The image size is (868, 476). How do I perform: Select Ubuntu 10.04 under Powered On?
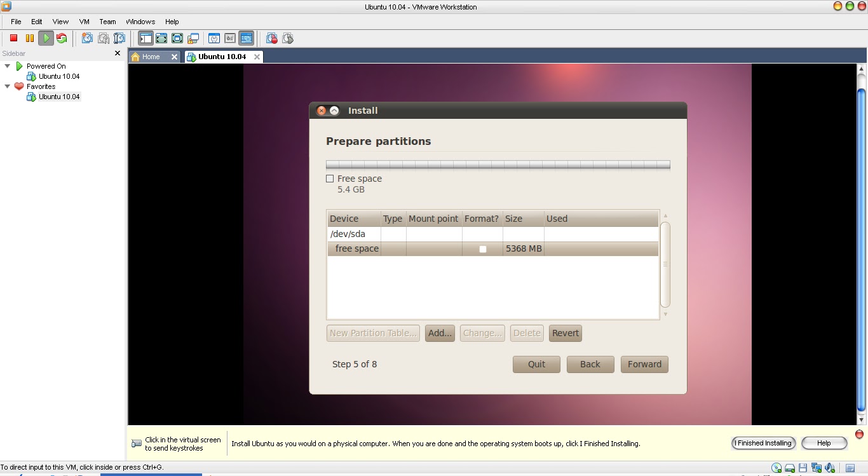tap(58, 76)
